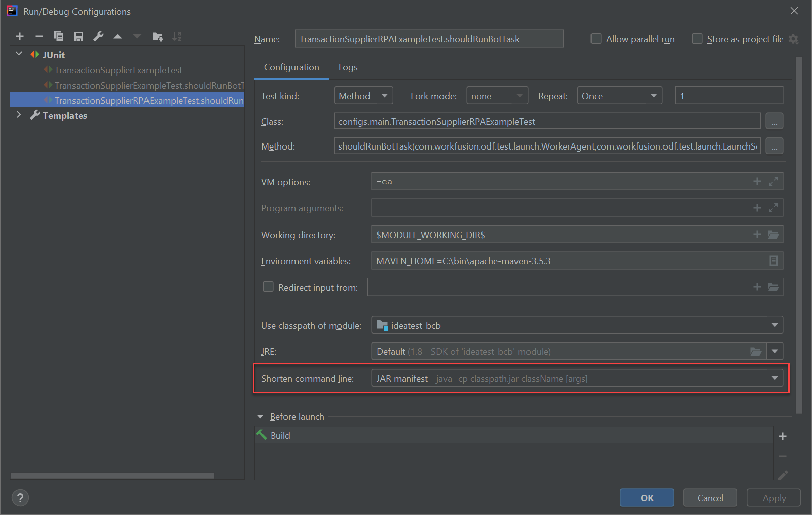Screen dimensions: 812x515
Task: Select the Build task in Before launch
Action: pyautogui.click(x=513, y=435)
